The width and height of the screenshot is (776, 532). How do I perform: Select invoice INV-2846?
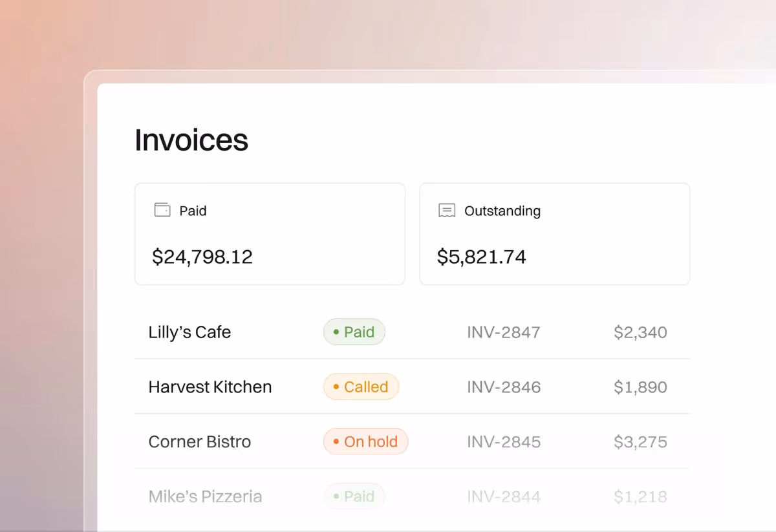504,387
